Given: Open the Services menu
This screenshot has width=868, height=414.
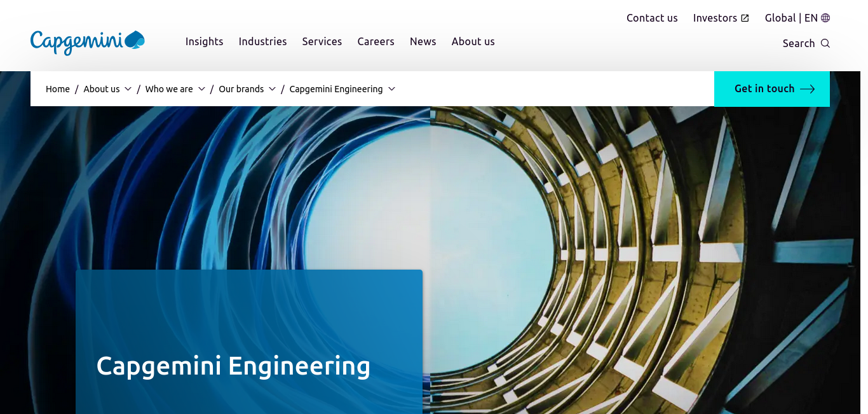Looking at the screenshot, I should [x=322, y=41].
